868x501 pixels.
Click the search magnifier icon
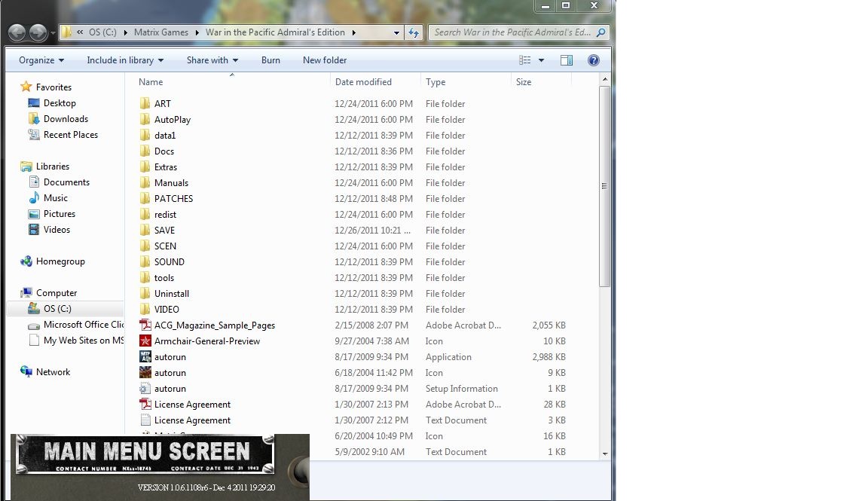[601, 32]
